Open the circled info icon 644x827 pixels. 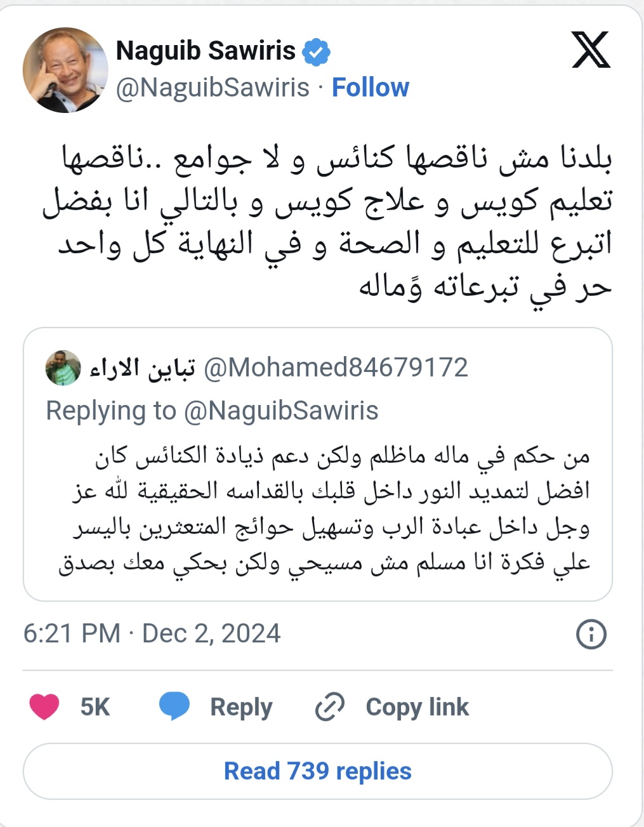point(591,634)
